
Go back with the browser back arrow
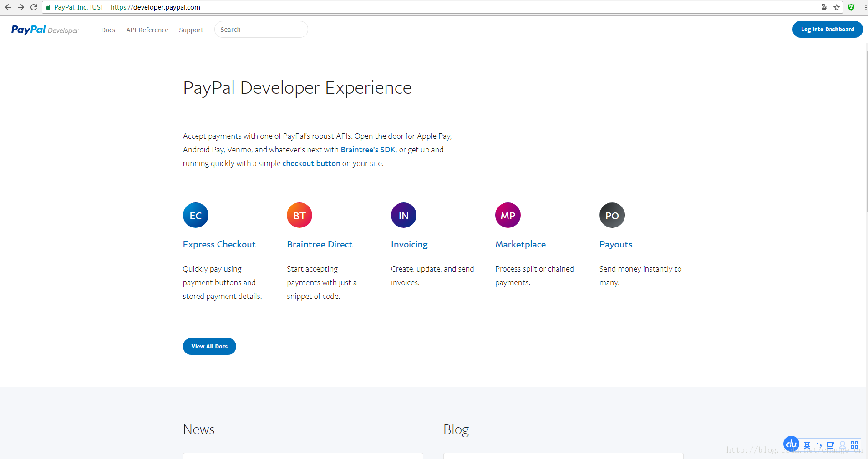click(8, 7)
